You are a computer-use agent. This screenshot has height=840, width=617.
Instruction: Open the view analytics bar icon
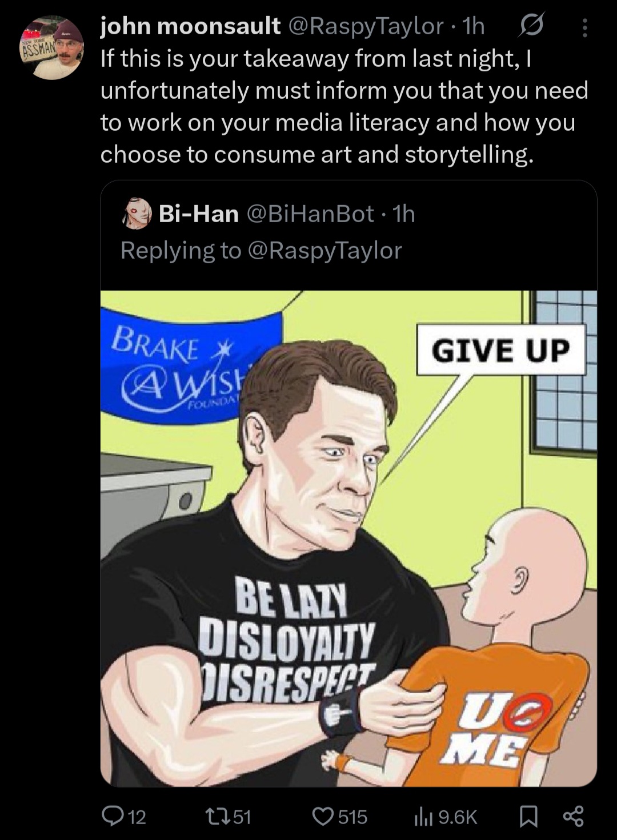pyautogui.click(x=423, y=817)
